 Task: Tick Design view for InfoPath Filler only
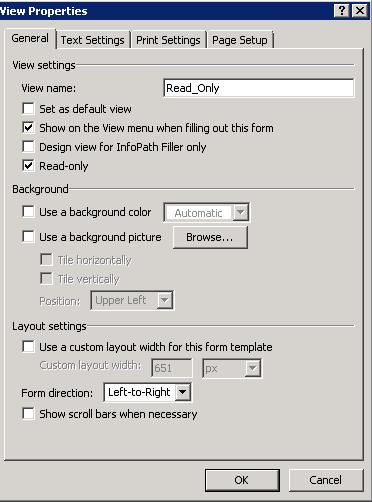point(28,146)
